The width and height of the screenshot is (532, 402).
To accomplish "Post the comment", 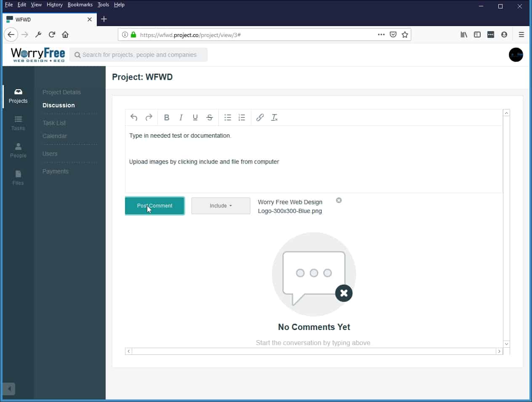I will pos(155,206).
